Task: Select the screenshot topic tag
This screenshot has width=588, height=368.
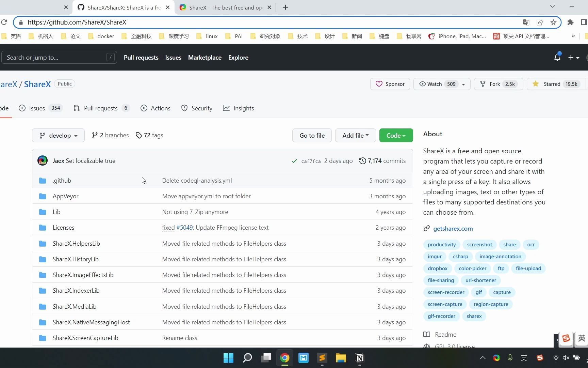Action: click(x=479, y=244)
